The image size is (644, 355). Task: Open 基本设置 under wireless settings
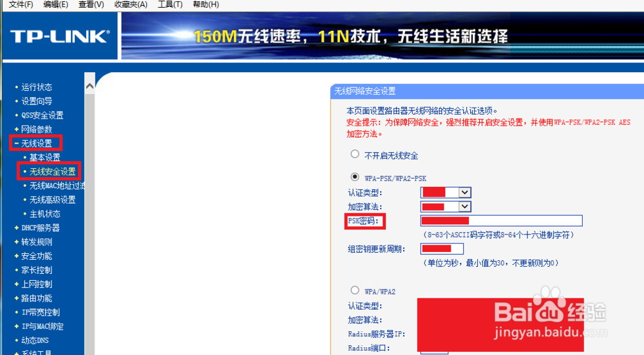pyautogui.click(x=45, y=157)
